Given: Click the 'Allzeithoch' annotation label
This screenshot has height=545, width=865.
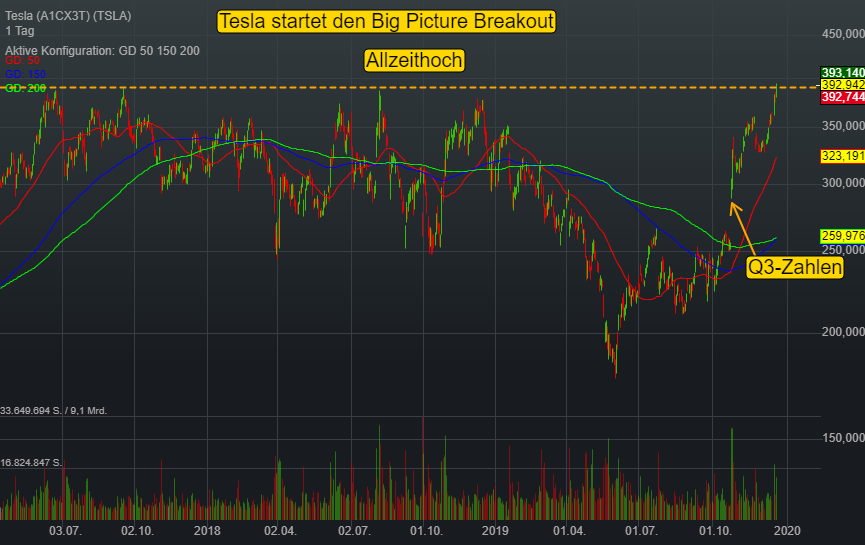Looking at the screenshot, I should click(x=414, y=60).
